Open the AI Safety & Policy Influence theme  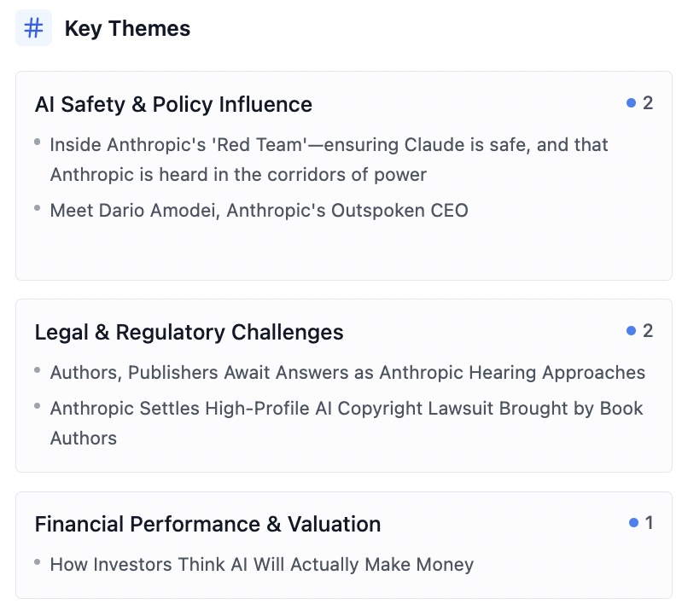point(173,104)
